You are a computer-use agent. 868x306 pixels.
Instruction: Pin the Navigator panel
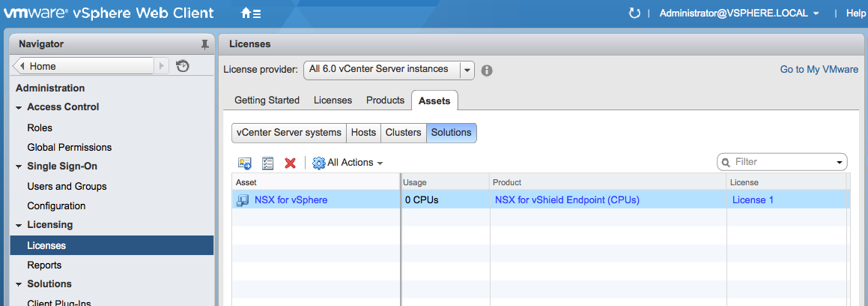pyautogui.click(x=205, y=45)
